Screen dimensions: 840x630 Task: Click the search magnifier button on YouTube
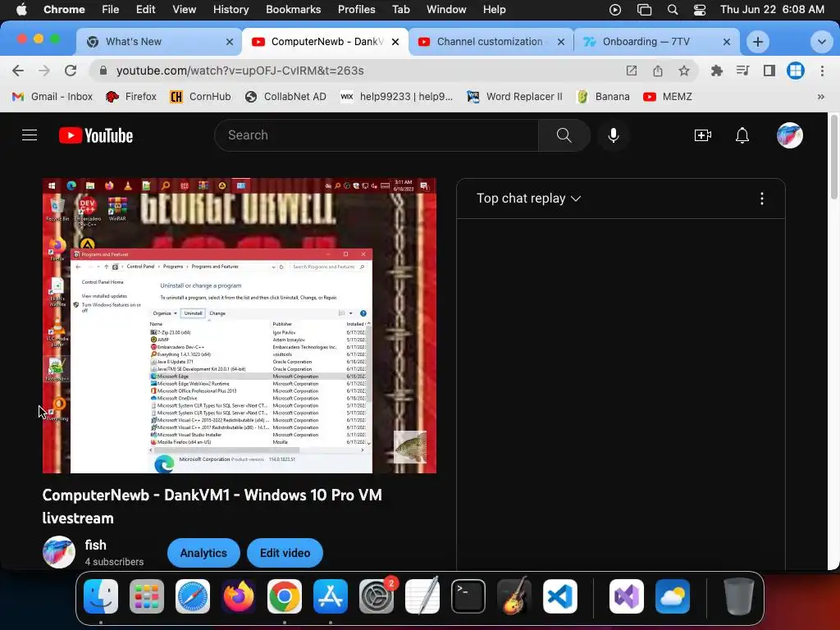(x=564, y=135)
